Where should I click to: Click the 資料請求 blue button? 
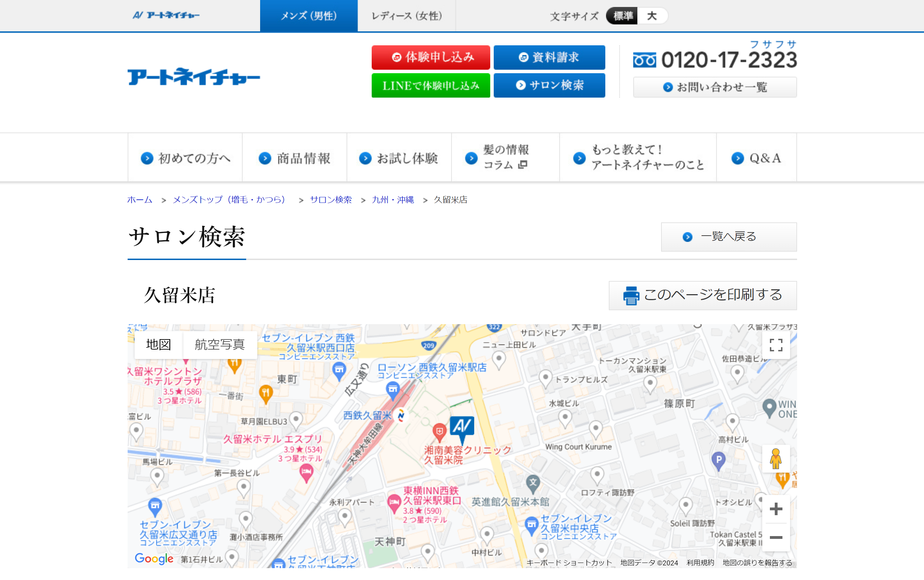point(549,58)
